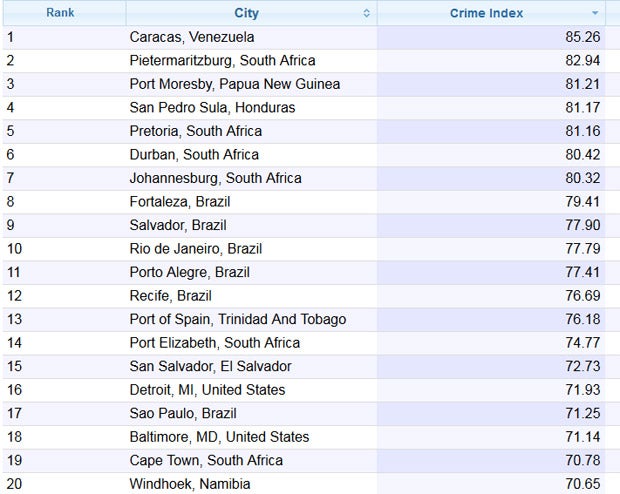Click Baltimore, MD, United States entry
620x494 pixels.
pos(219,437)
